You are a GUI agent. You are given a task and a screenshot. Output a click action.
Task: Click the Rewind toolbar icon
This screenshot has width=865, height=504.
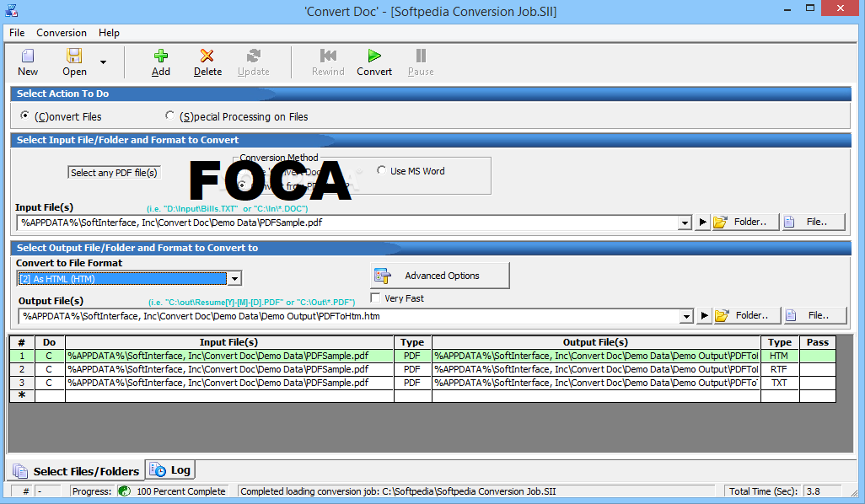(328, 62)
